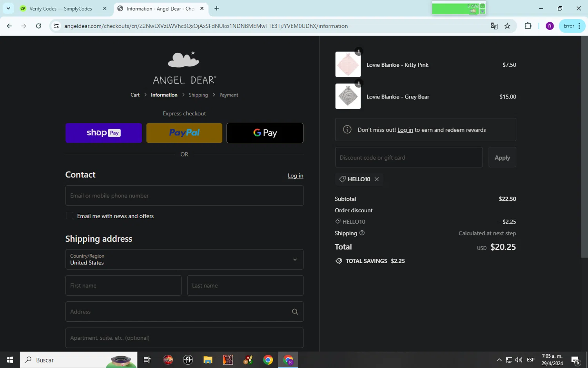Screen dimensions: 588x368
Task: Click the Apply discount button
Action: [502, 157]
